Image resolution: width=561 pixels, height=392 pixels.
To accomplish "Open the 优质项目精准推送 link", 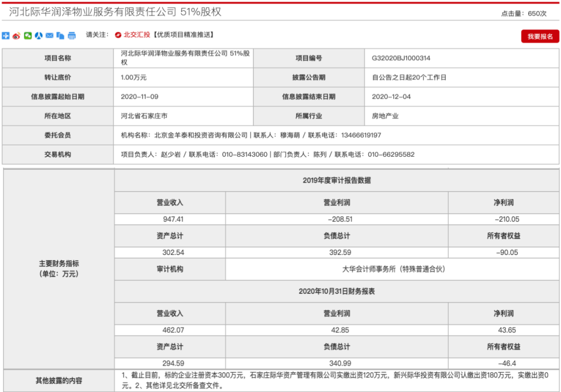I will coord(183,35).
